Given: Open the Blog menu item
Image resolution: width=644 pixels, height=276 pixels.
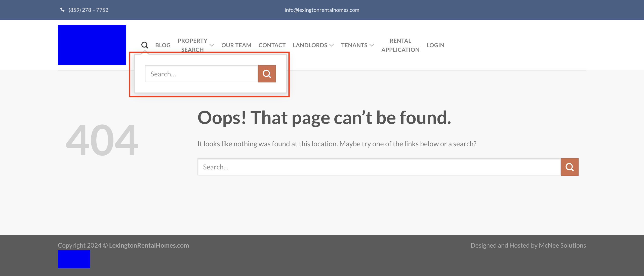Looking at the screenshot, I should [x=163, y=45].
